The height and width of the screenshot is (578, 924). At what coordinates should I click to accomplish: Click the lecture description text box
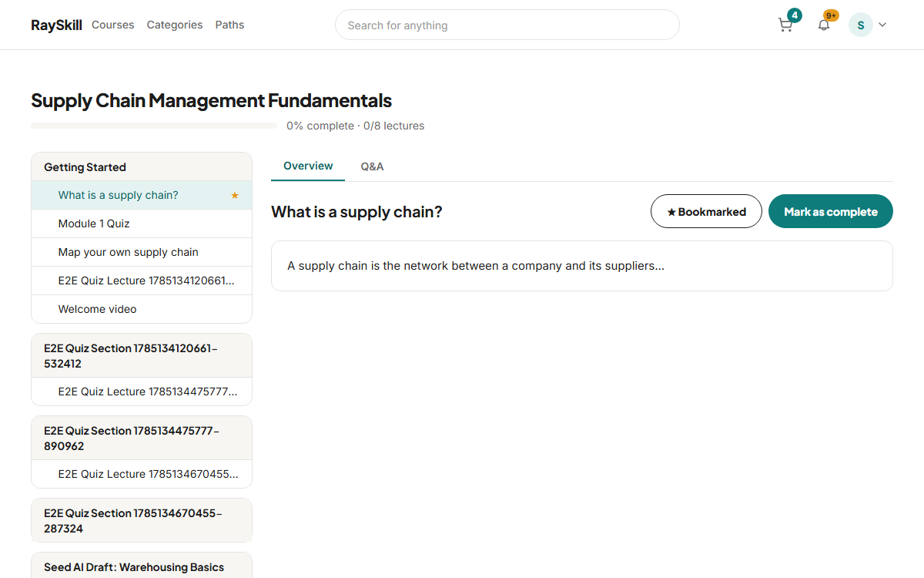pos(582,266)
